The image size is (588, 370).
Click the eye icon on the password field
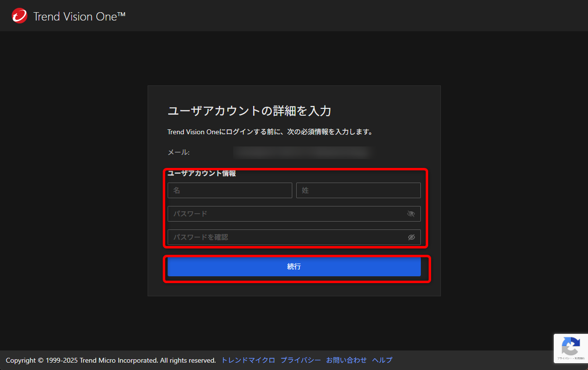click(411, 214)
